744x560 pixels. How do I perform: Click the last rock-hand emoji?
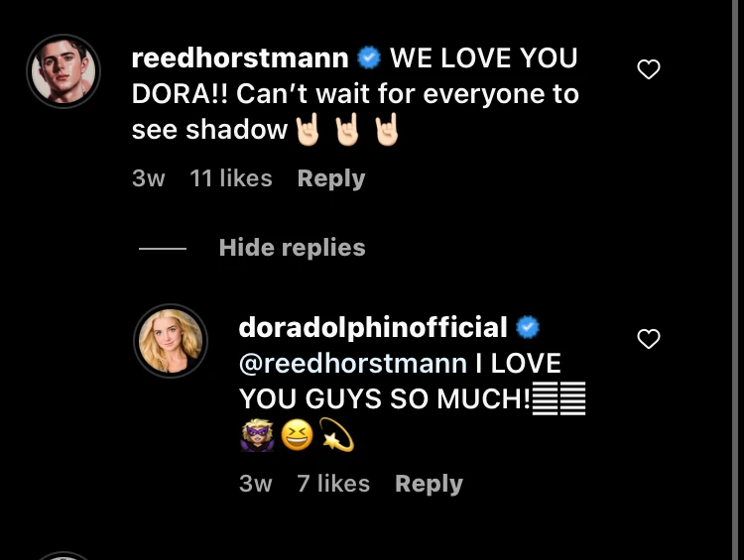click(386, 130)
